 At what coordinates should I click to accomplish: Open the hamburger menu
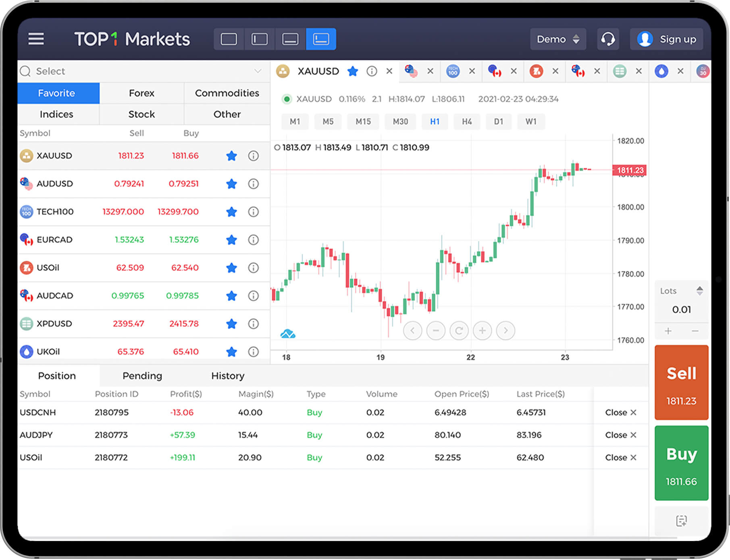coord(36,39)
